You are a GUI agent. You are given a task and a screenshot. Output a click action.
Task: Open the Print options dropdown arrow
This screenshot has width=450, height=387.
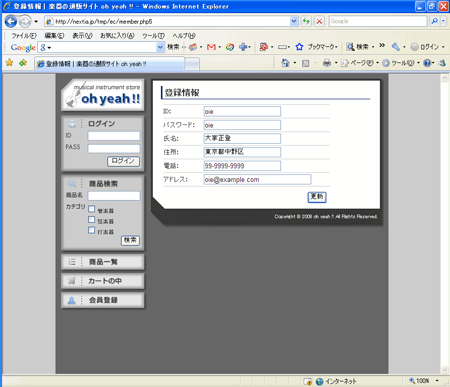point(336,63)
